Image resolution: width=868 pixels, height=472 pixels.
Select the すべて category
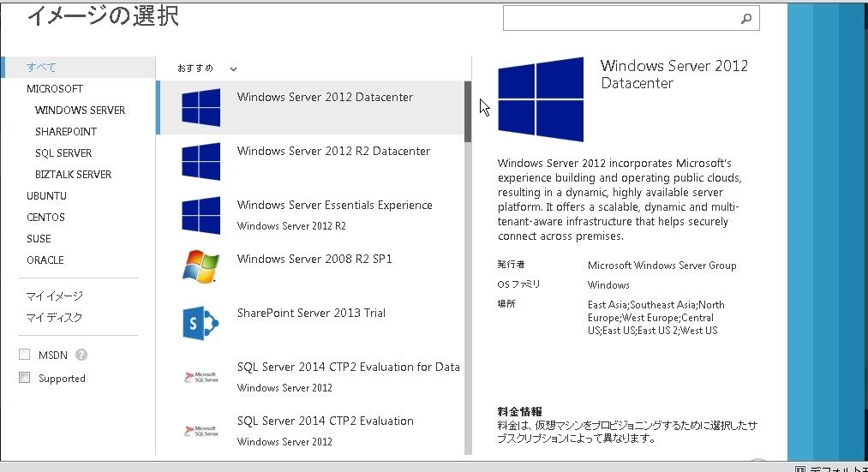78,68
